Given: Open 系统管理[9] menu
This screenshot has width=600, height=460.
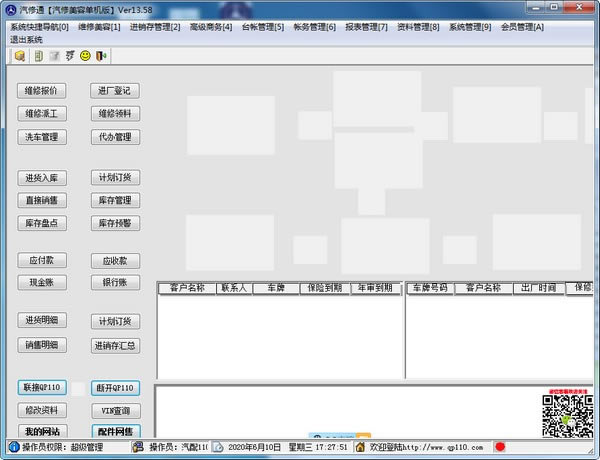Looking at the screenshot, I should [470, 27].
